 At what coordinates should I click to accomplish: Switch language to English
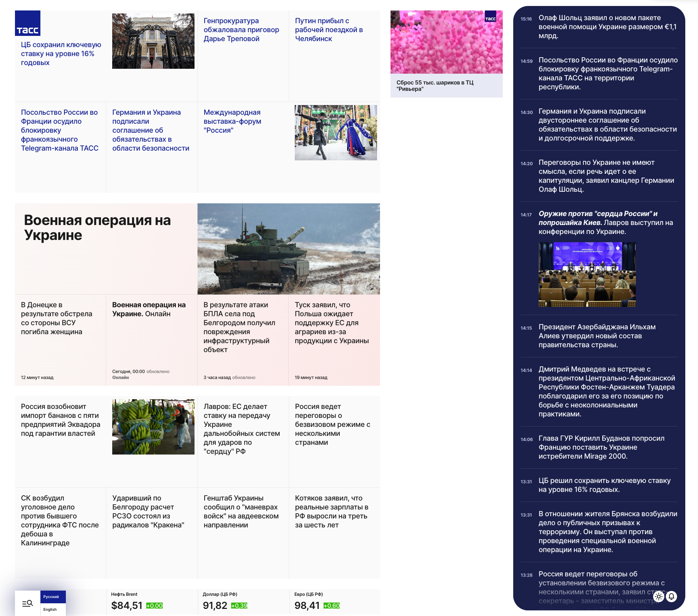50,610
